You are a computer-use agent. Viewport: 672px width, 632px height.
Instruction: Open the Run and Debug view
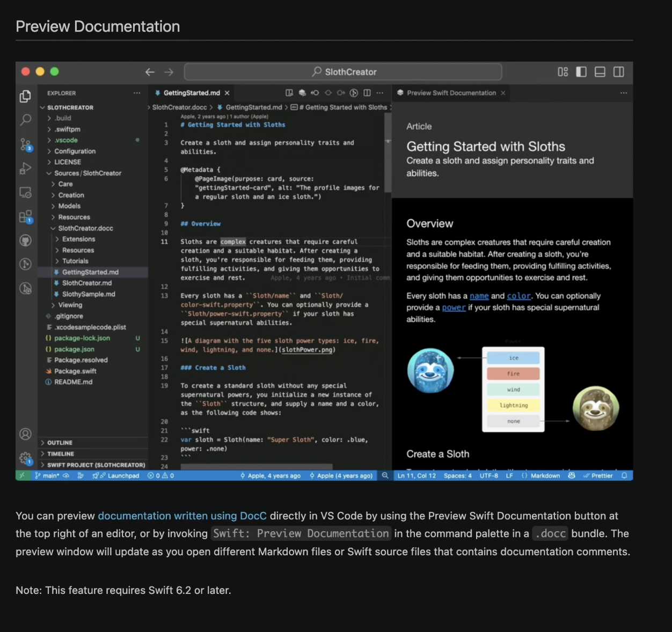(x=25, y=168)
